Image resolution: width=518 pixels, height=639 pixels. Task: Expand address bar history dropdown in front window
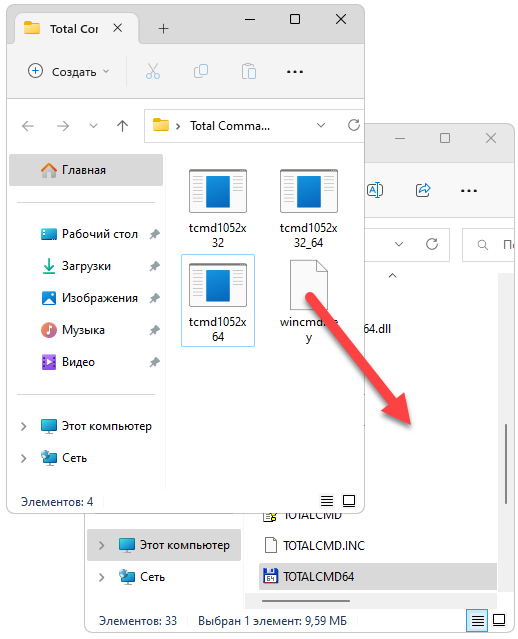tap(321, 126)
